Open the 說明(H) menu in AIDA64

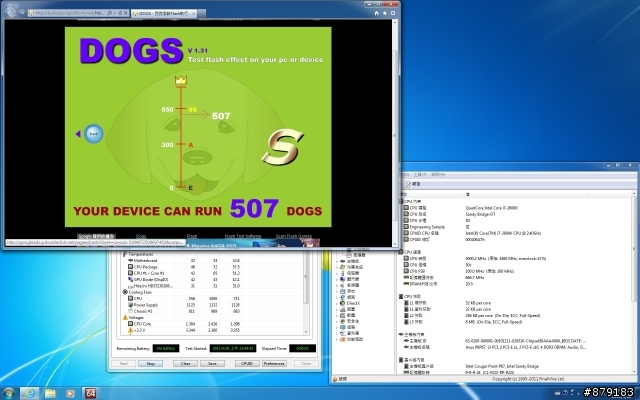coord(438,174)
